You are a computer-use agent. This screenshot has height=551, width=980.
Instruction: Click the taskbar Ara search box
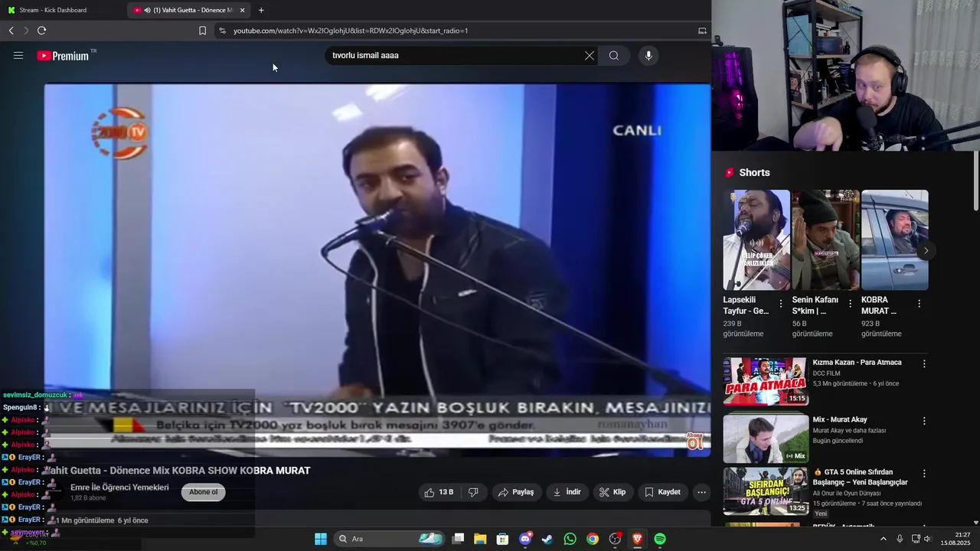390,539
